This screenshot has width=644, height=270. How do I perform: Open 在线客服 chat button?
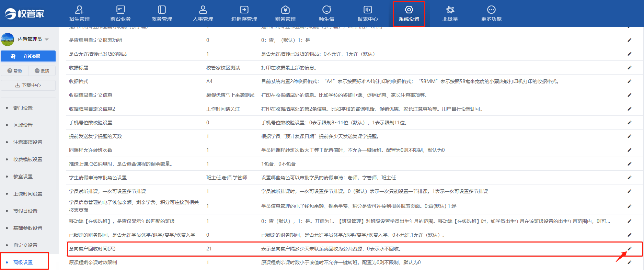click(x=28, y=56)
